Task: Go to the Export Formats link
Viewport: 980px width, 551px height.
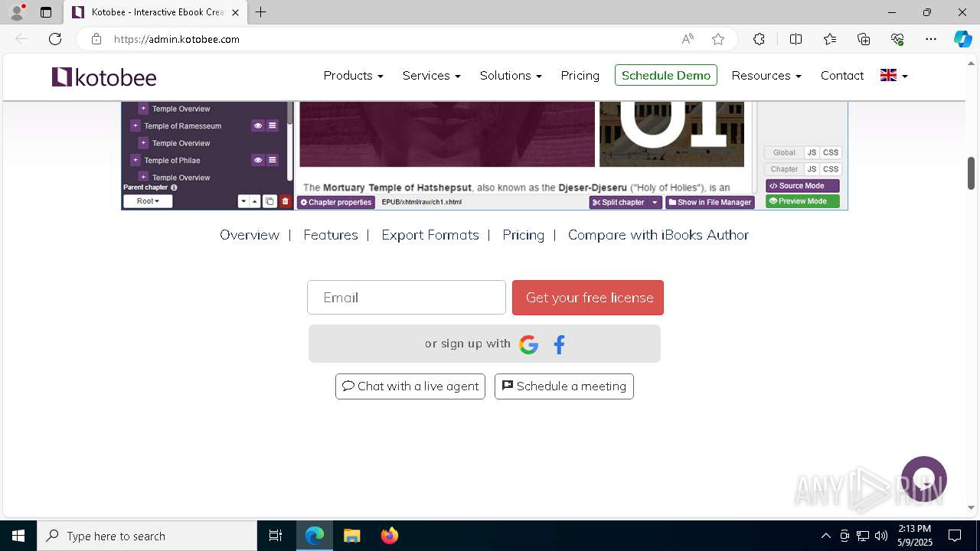Action: tap(430, 235)
